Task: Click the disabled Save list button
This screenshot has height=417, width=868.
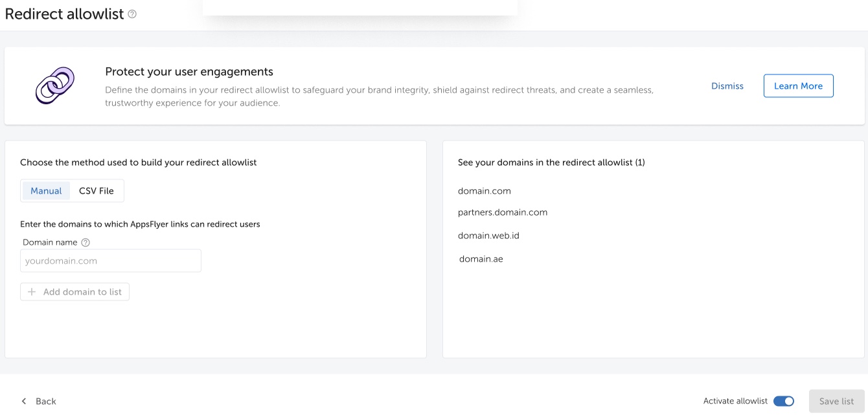Action: tap(836, 401)
